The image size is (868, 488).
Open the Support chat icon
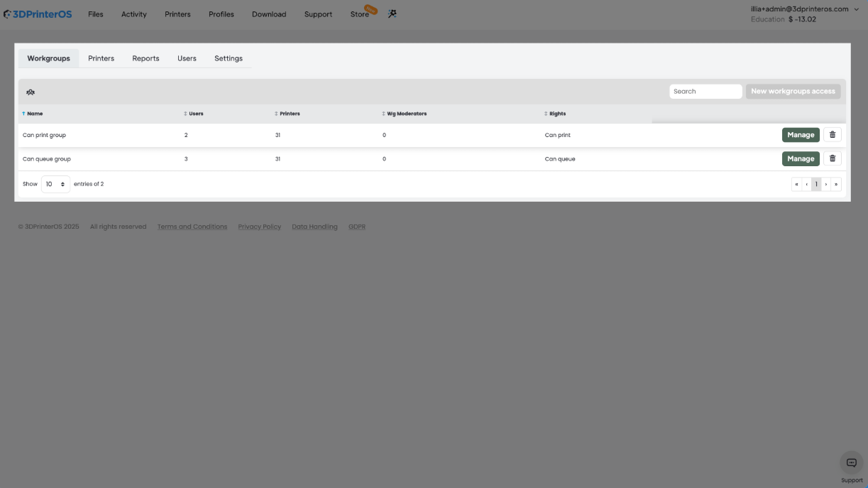pyautogui.click(x=852, y=463)
